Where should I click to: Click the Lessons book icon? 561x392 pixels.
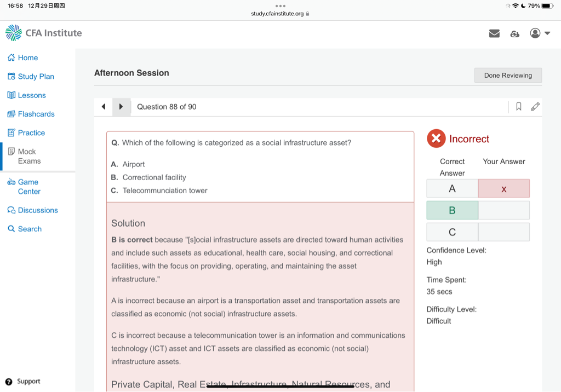[x=12, y=95]
